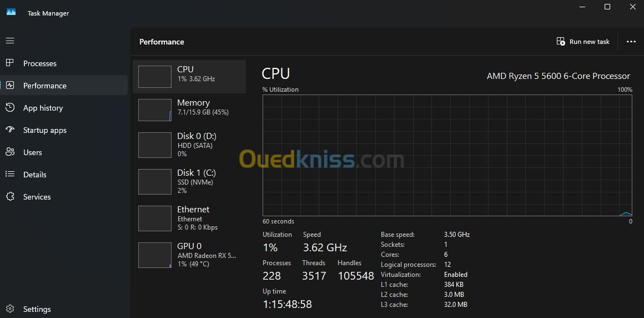This screenshot has width=644, height=318.
Task: Open the App history clock icon
Action: click(x=10, y=108)
